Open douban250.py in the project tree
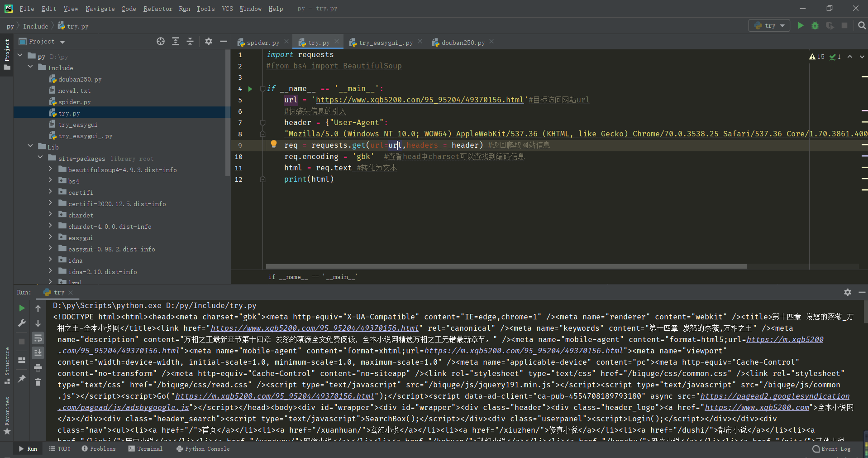Screen dimensions: 868x458 pyautogui.click(x=80, y=79)
